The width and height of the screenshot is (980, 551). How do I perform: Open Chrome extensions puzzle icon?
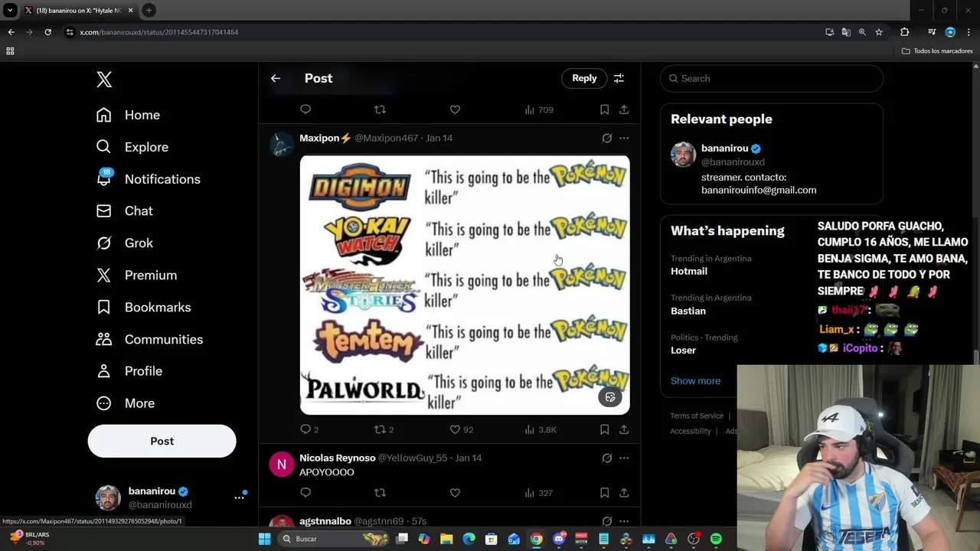(904, 32)
